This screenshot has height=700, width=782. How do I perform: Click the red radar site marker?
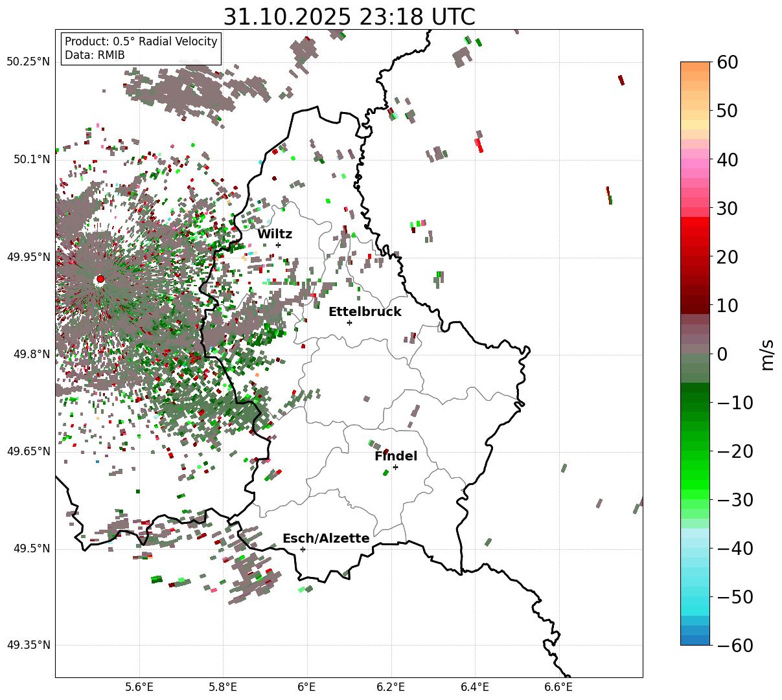[x=100, y=279]
